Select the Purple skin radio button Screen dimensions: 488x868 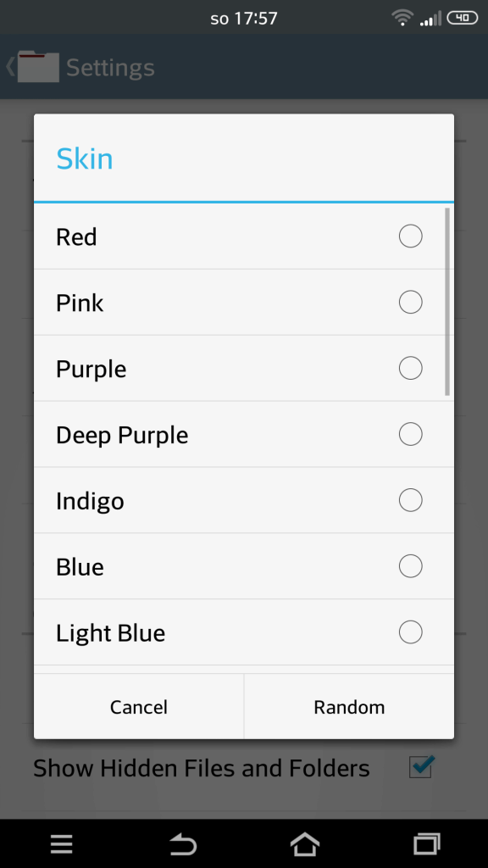coord(411,368)
